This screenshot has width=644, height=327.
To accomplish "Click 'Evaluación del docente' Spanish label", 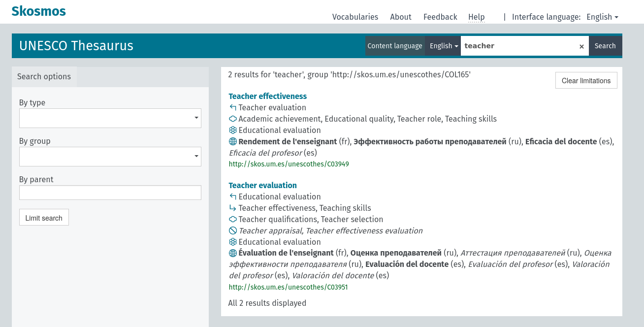I will click(x=407, y=264).
